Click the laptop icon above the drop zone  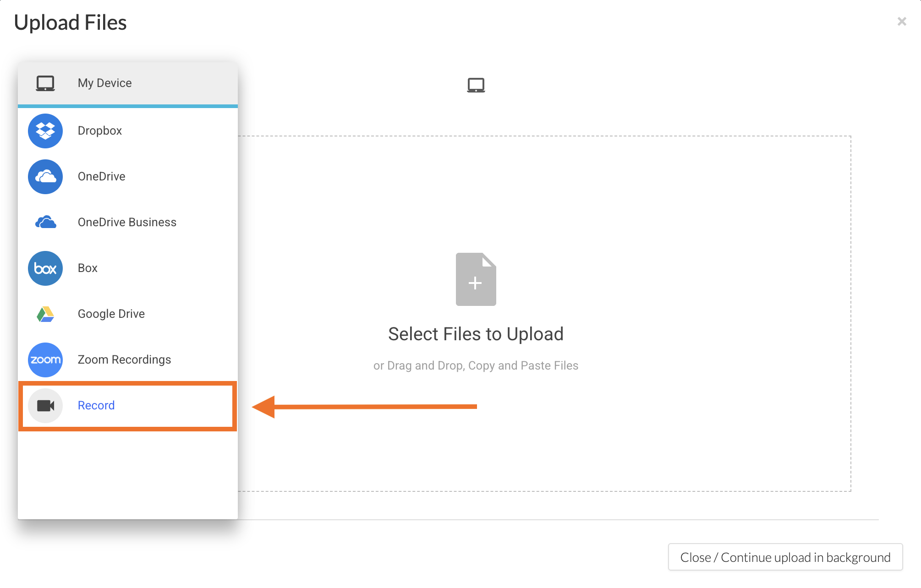476,85
